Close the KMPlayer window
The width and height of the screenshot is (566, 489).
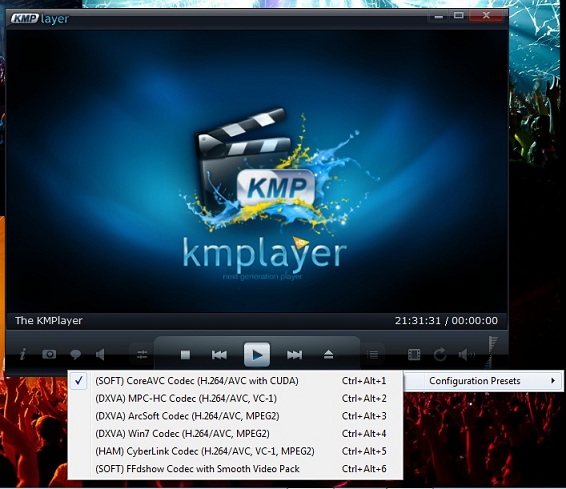click(x=486, y=16)
